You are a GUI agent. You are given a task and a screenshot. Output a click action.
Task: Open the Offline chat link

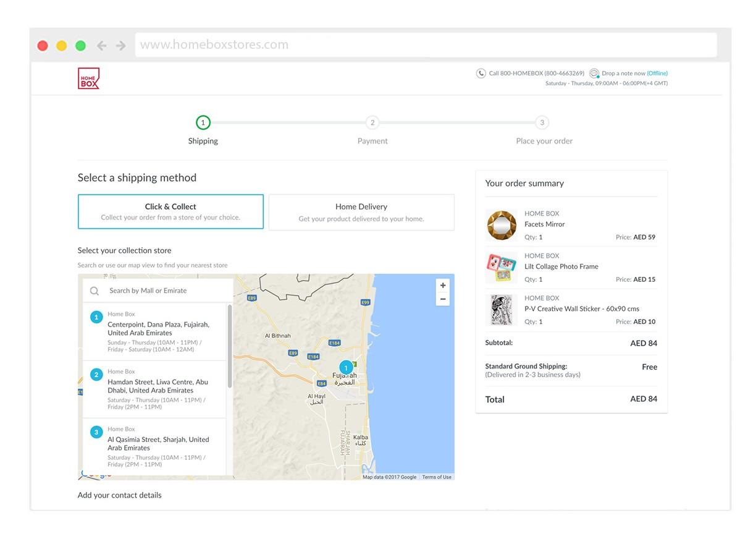[657, 73]
